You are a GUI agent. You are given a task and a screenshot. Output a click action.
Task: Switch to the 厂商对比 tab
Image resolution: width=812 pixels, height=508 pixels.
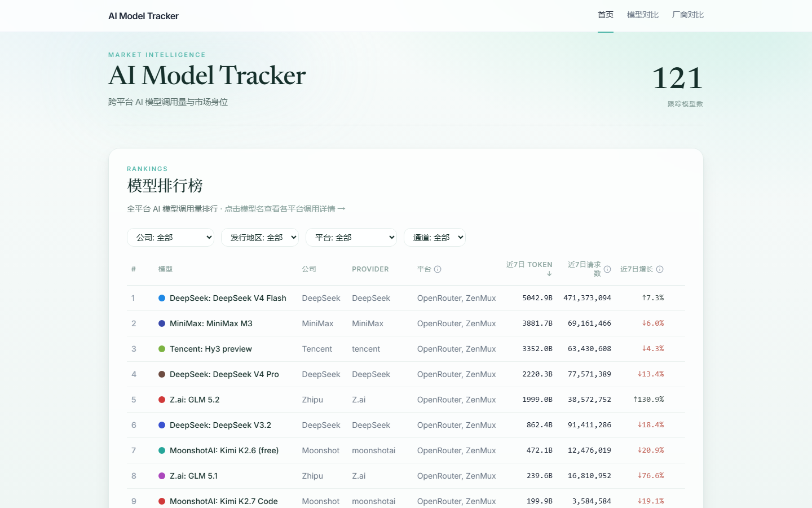tap(688, 15)
